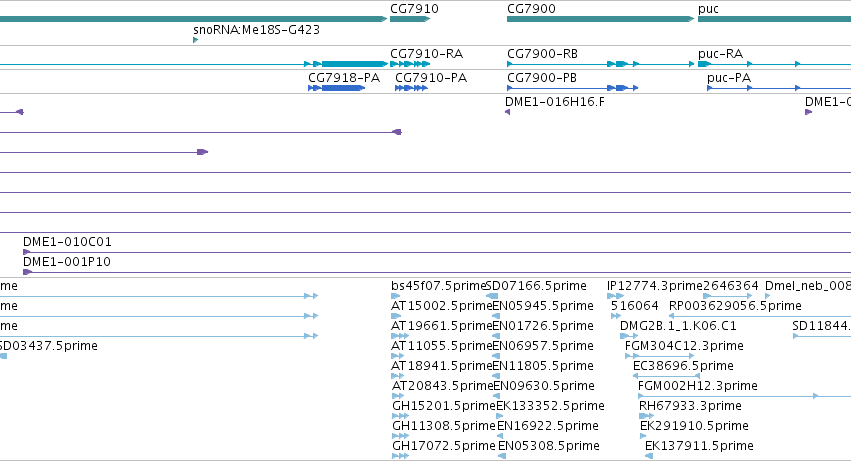This screenshot has width=851, height=461.
Task: Select the EC38696.5prime EST arrow
Action: point(666,376)
